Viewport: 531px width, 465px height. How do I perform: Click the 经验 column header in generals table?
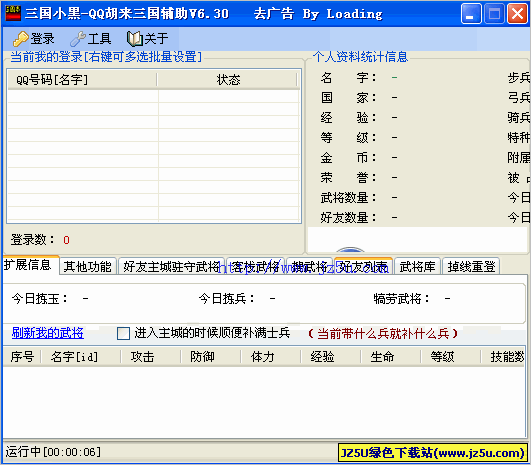coord(330,357)
